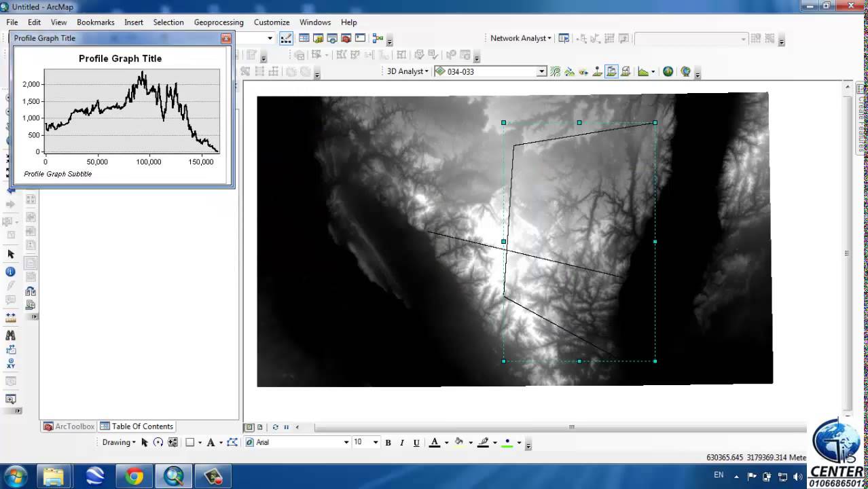Activate the Measure tool

coord(10,316)
